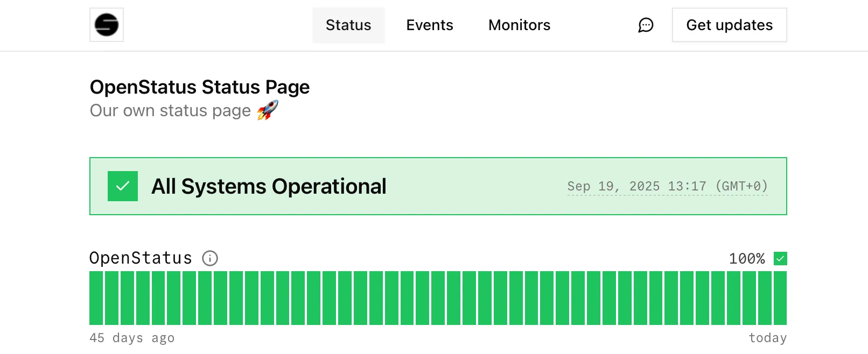Click the rocket emoji in the subtitle
This screenshot has height=354, width=868.
point(268,110)
